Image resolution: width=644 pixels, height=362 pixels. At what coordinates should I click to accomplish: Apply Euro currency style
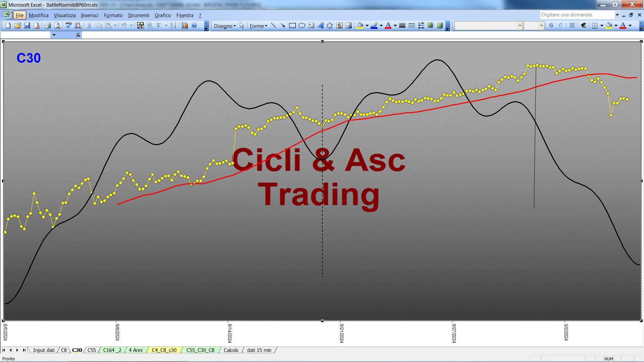(584, 26)
